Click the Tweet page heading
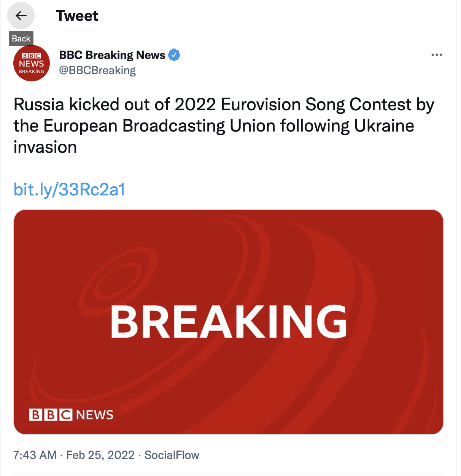461x476 pixels. point(77,16)
